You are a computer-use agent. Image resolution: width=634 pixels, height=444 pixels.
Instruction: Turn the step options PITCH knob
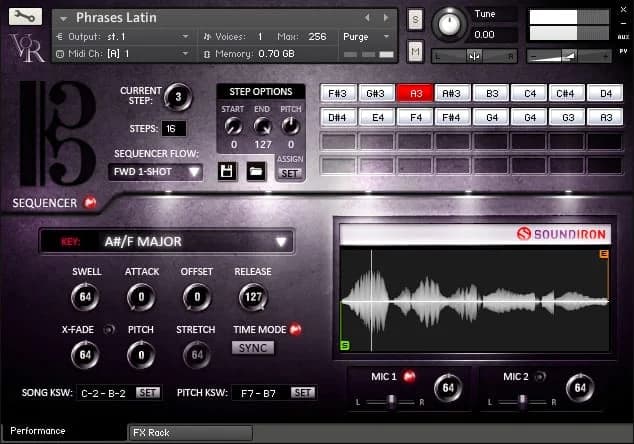tap(291, 127)
